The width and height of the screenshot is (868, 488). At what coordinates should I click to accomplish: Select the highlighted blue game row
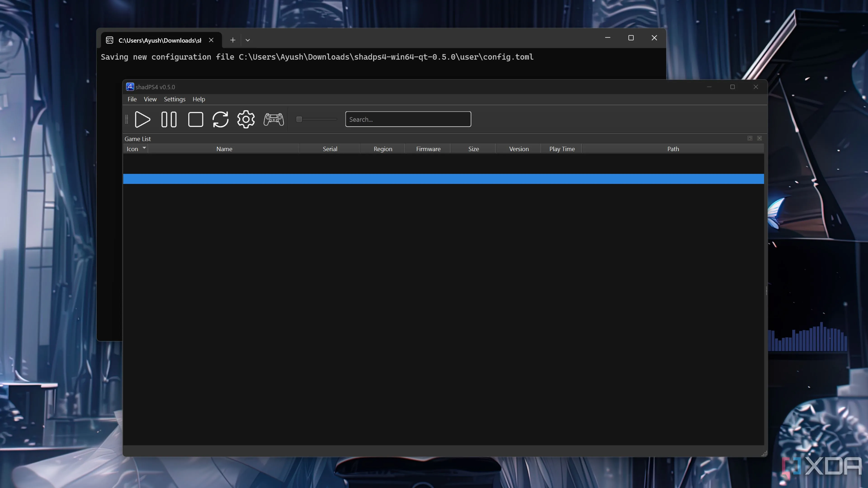point(443,179)
